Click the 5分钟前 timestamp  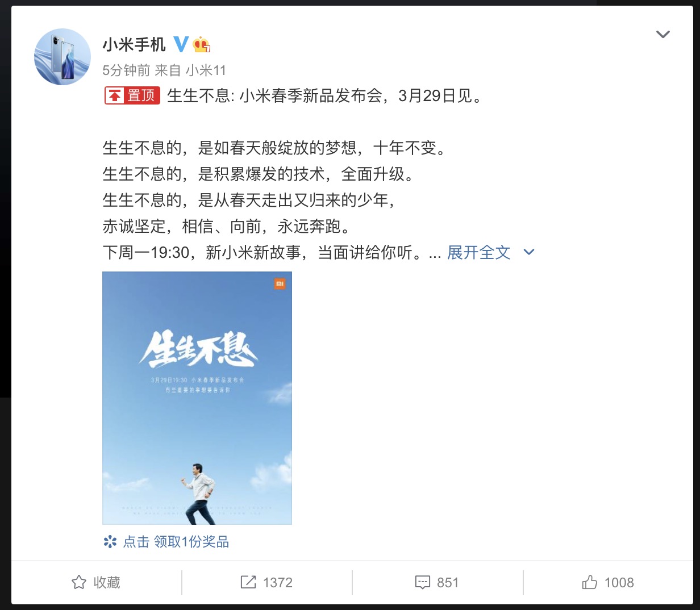pos(126,70)
